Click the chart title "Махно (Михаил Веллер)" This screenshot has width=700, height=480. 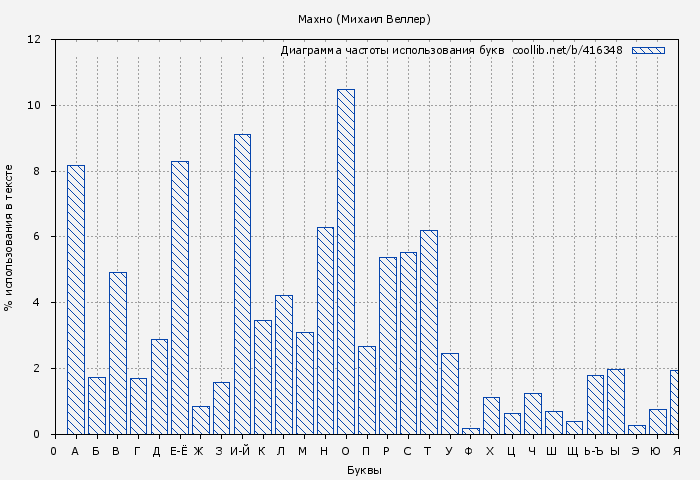click(x=364, y=19)
